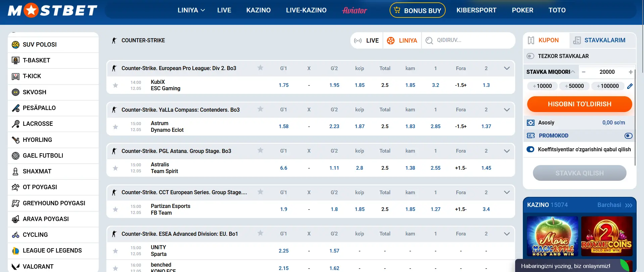This screenshot has height=272, width=644.
Task: Open the Liniya dropdown in top navigation
Action: click(x=191, y=10)
